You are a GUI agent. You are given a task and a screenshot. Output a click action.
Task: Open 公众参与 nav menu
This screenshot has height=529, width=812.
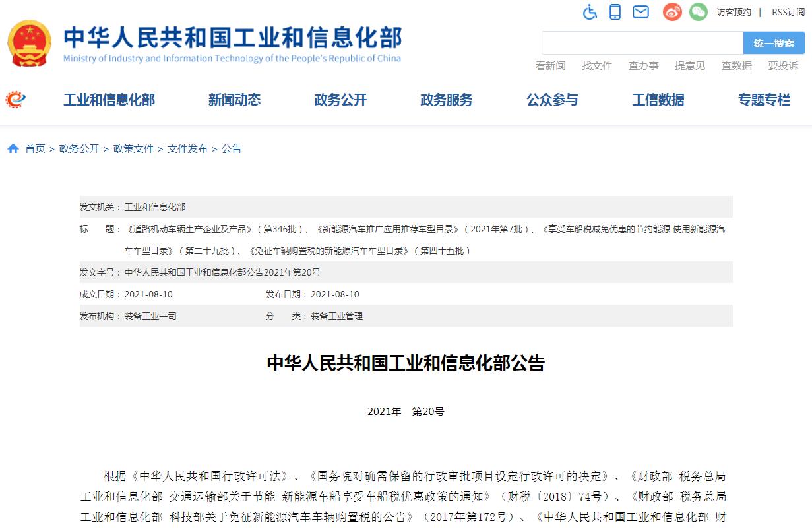[552, 100]
